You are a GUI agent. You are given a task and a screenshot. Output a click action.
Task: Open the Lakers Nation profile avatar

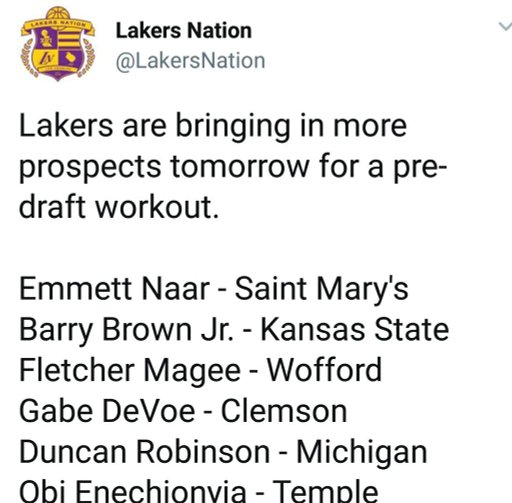58,44
